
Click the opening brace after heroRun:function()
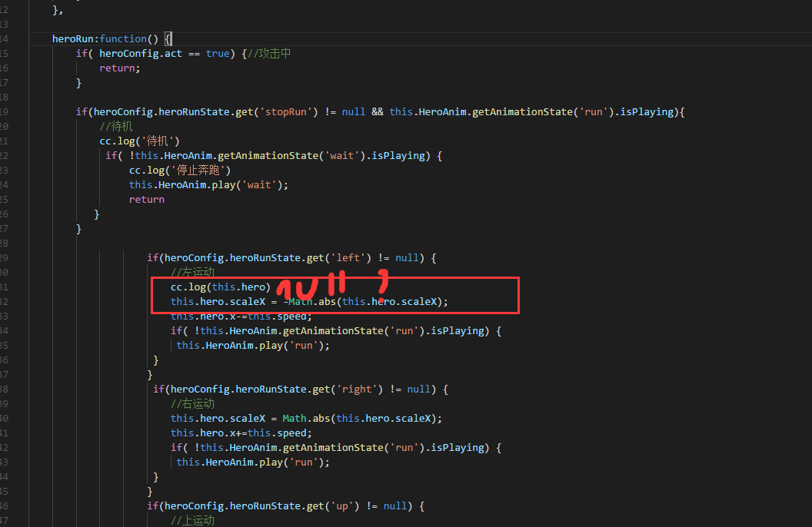(x=168, y=38)
